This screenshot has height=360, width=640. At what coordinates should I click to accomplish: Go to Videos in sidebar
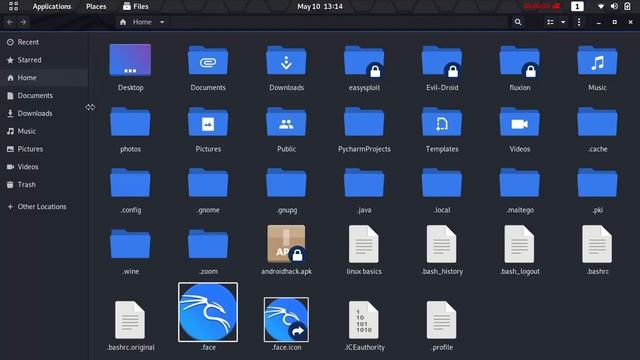tap(44, 167)
